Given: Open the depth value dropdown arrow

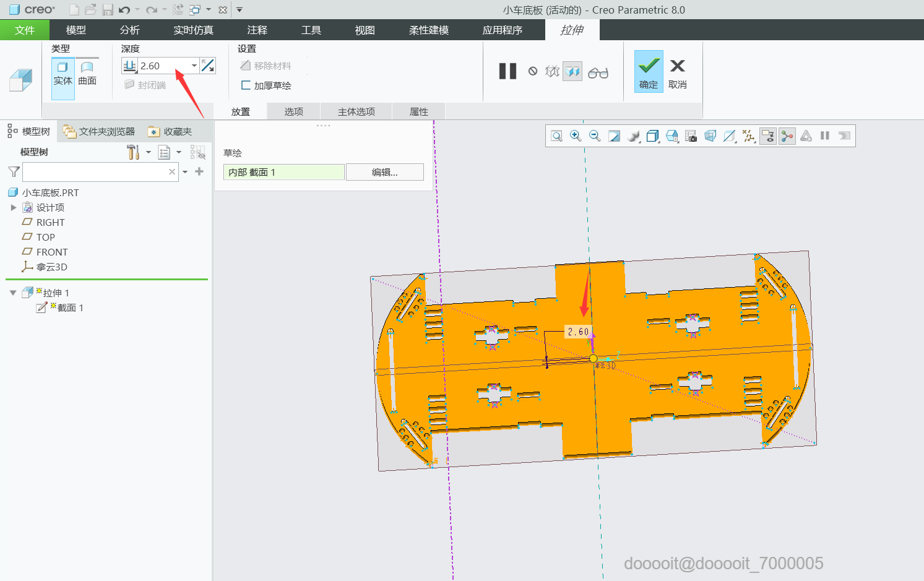Looking at the screenshot, I should [194, 66].
